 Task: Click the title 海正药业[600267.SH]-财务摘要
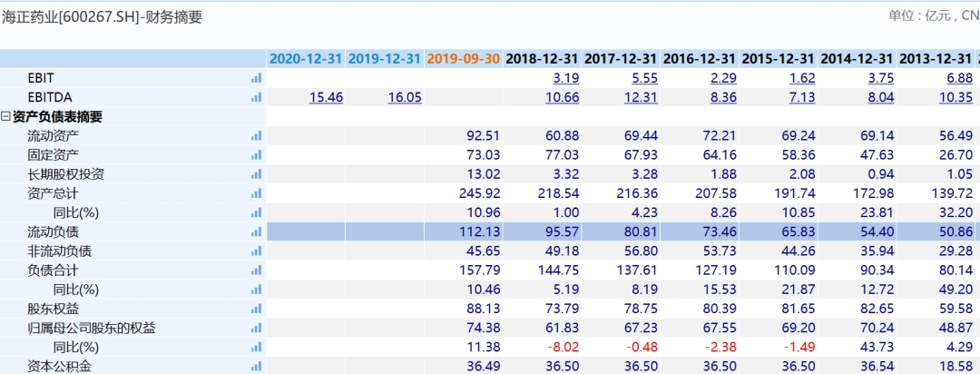[102, 17]
